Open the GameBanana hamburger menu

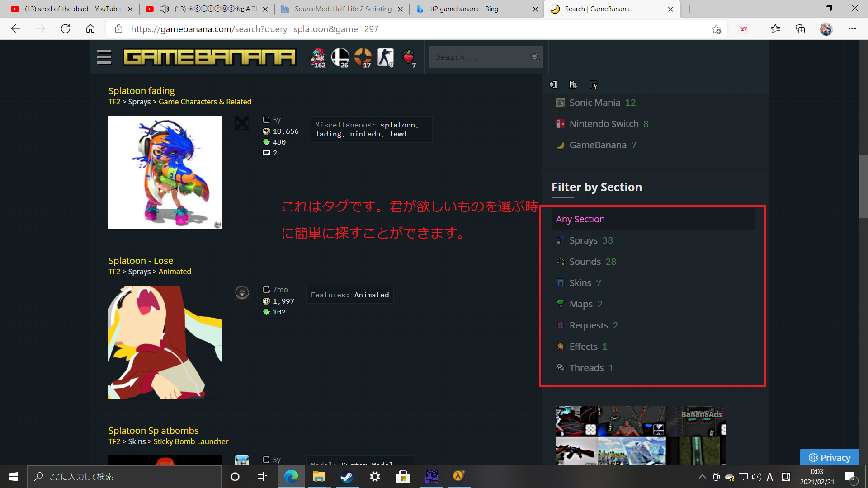point(104,57)
